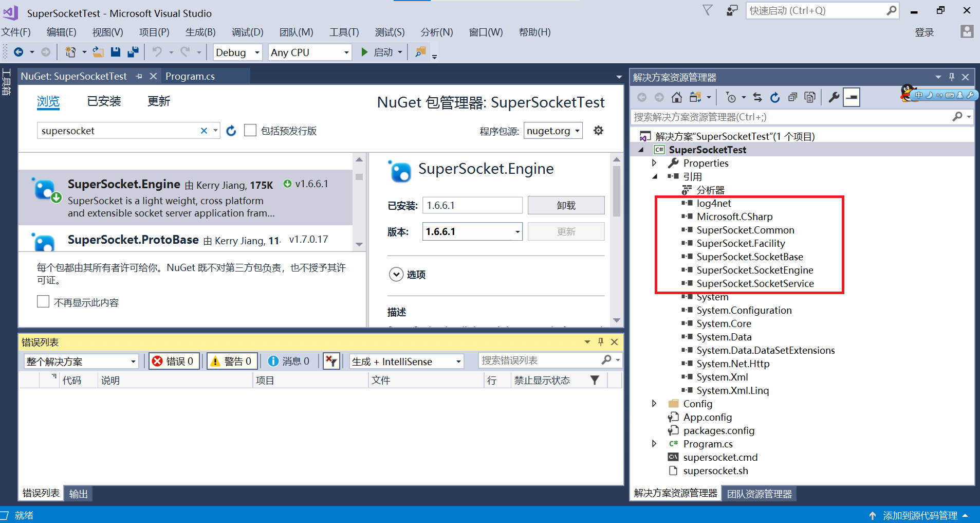
Task: Refresh the NuGet package search results
Action: point(230,131)
